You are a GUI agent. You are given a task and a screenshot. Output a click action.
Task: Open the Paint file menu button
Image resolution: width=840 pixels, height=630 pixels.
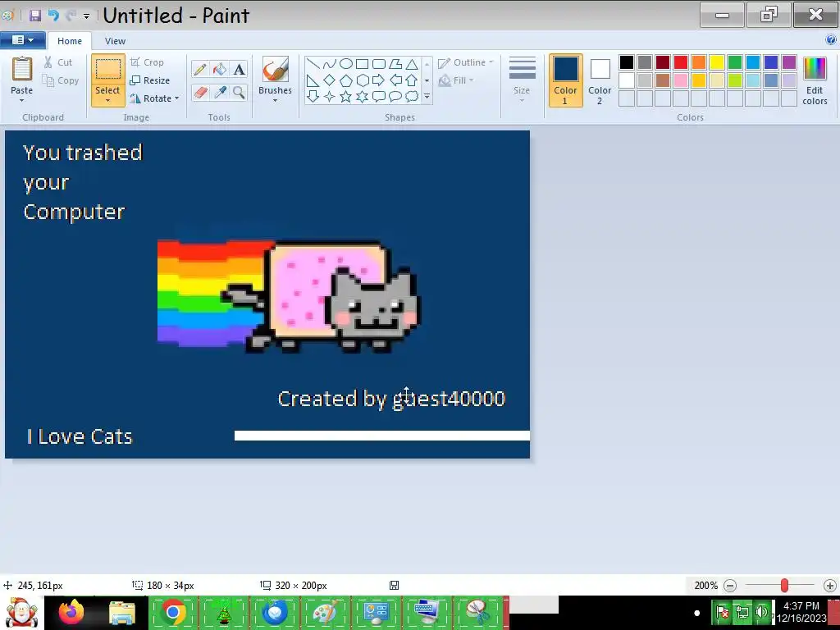pos(22,40)
